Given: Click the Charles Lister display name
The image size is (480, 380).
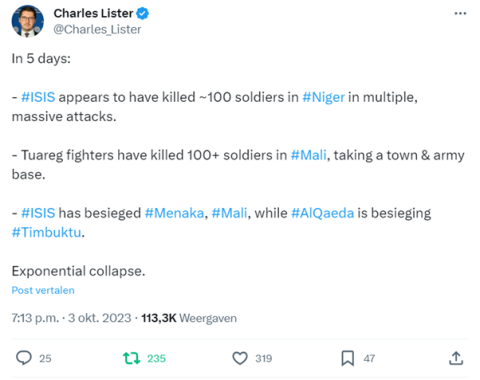Looking at the screenshot, I should pos(93,13).
